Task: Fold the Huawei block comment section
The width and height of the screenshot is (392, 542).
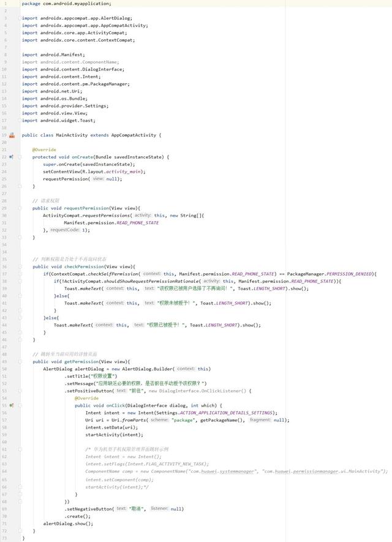Action: click(20, 450)
